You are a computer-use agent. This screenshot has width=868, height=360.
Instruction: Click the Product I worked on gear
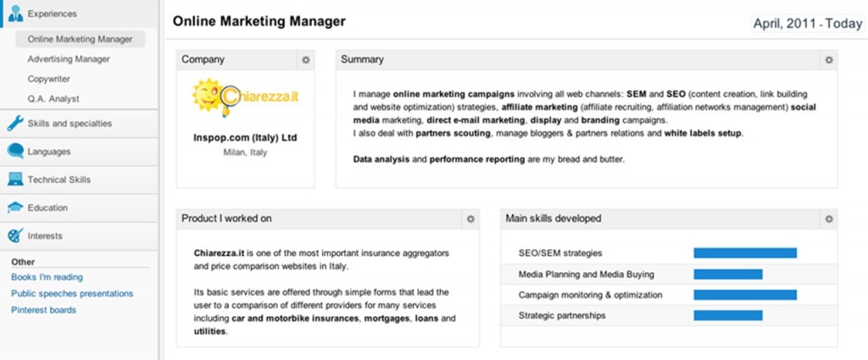[x=470, y=219]
